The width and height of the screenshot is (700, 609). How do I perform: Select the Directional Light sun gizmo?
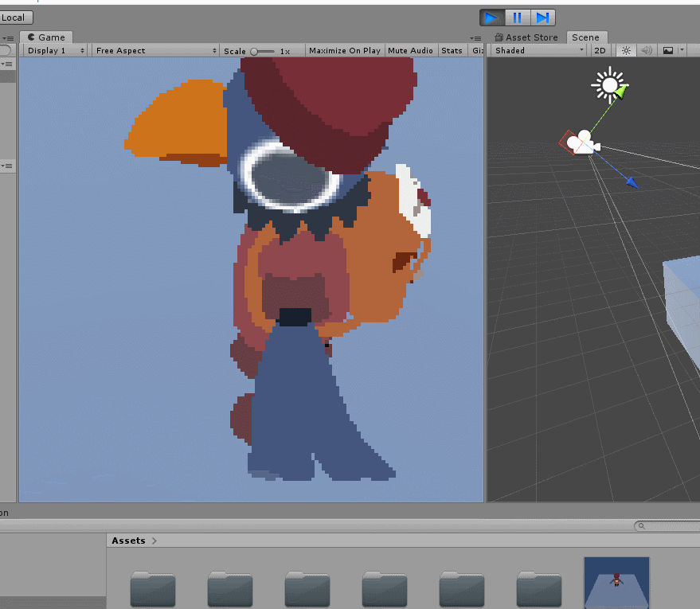609,85
